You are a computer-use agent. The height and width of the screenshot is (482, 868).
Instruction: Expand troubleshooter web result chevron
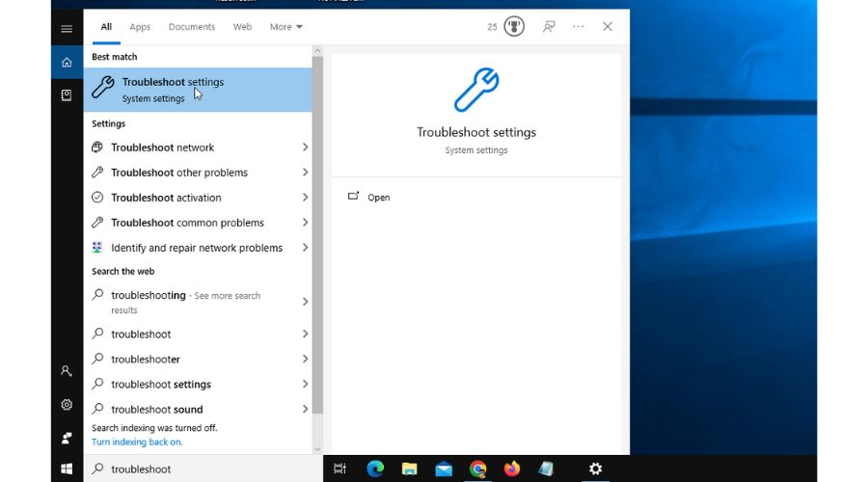point(305,359)
